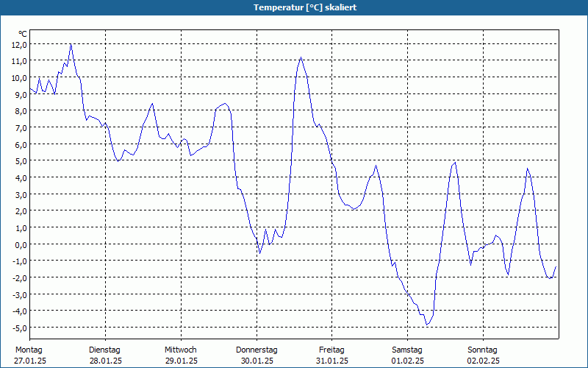Click the -5,0 axis value
Viewport: 588px width, 368px height.
click(x=20, y=328)
